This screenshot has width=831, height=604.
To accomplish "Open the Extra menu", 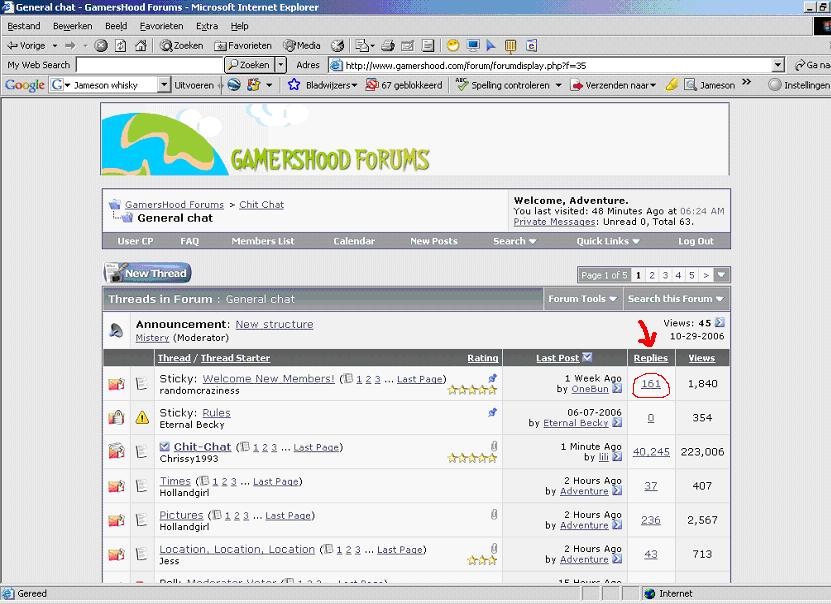I will coord(207,25).
